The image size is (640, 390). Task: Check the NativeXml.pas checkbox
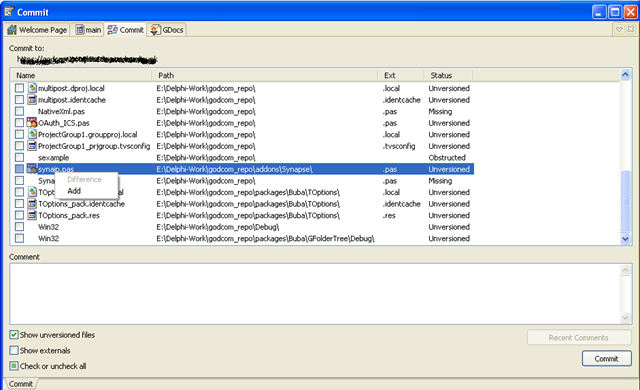(19, 111)
